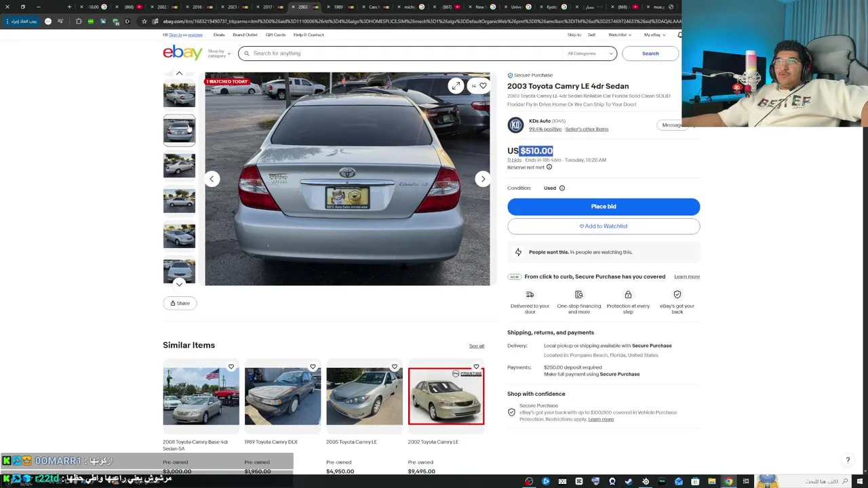Open File Explorer from the taskbar

[711, 482]
